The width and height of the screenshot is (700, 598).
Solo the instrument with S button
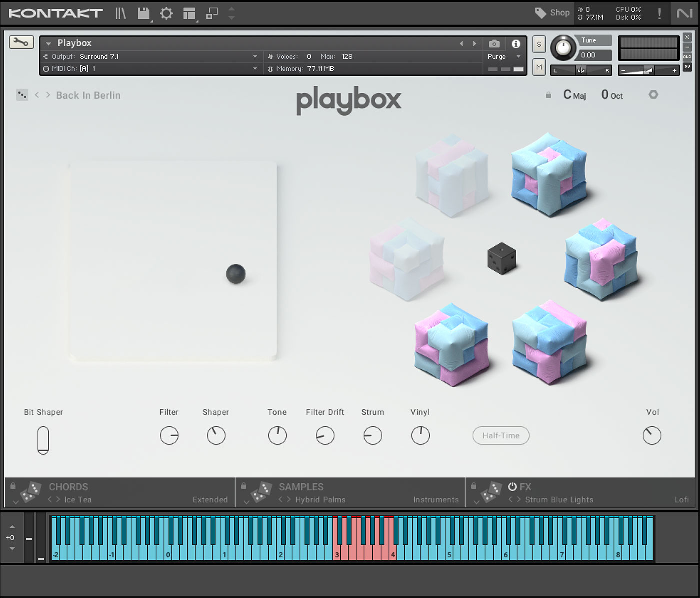[x=539, y=44]
